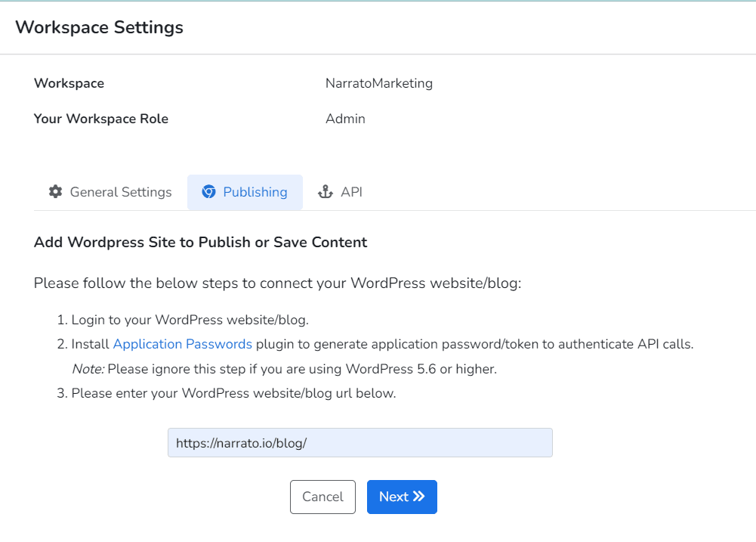Switch to the General Settings tab
This screenshot has height=542, width=756.
point(110,192)
